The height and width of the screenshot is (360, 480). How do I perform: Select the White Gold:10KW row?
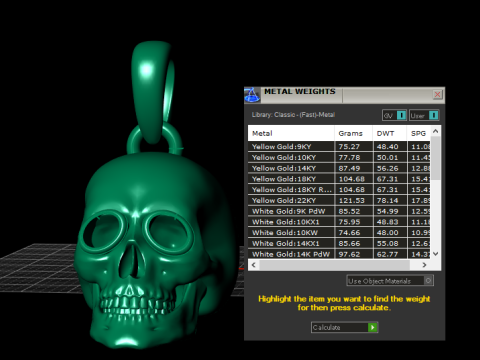click(x=339, y=233)
